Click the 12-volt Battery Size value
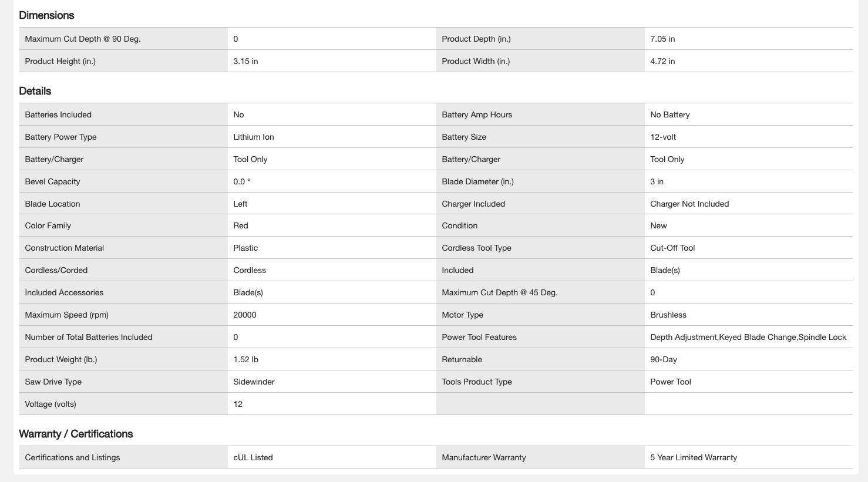The width and height of the screenshot is (868, 482). 663,137
